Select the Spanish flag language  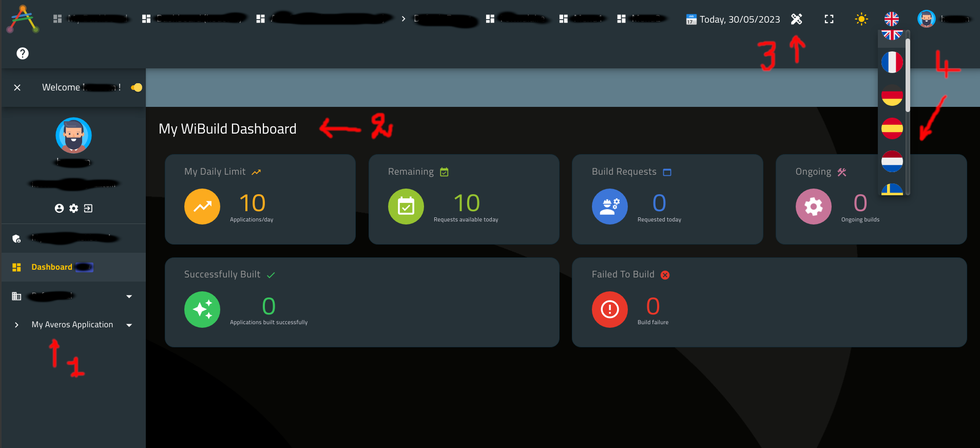892,128
